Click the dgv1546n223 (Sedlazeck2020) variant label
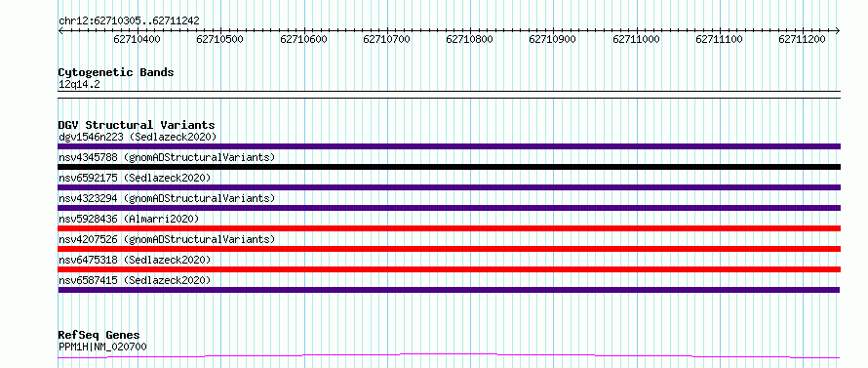Screen dimensions: 868x368 click(x=138, y=137)
